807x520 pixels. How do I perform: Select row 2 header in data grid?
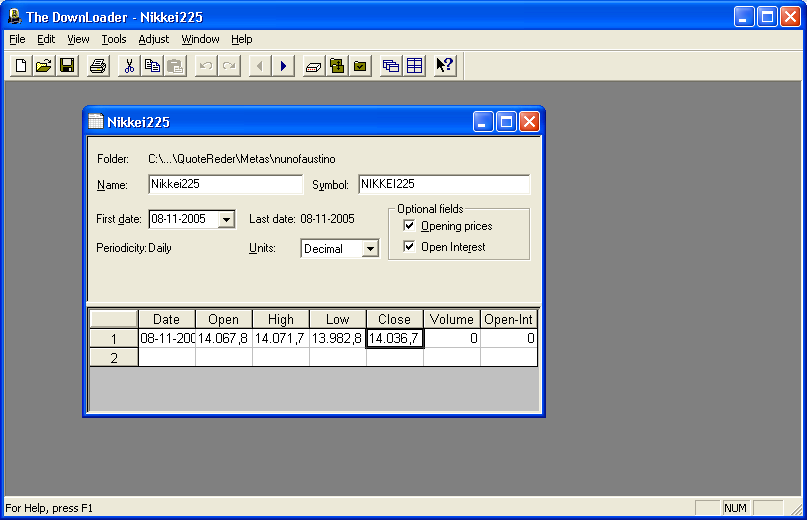(114, 358)
